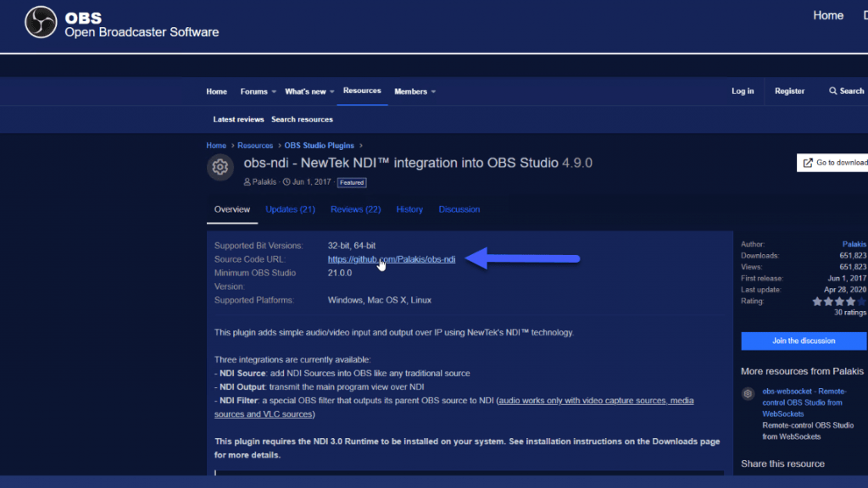Switch to the Reviews (22) tab
The image size is (868, 488).
(355, 210)
